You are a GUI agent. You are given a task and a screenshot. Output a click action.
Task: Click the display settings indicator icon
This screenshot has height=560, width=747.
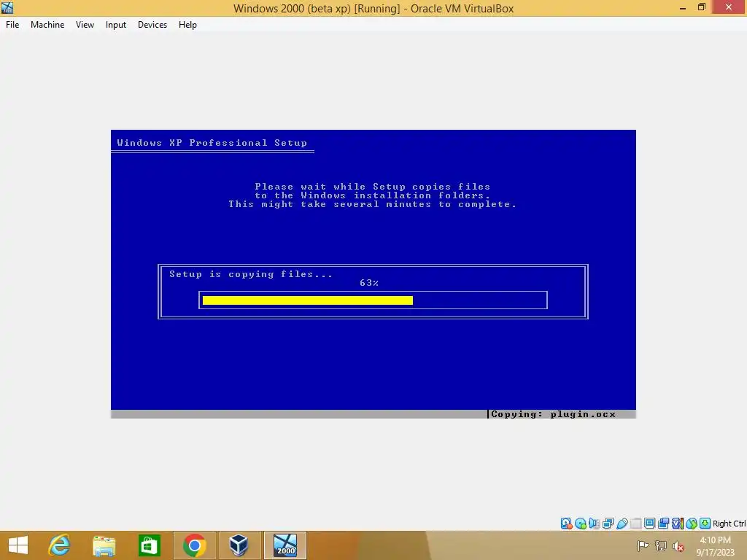tap(649, 524)
